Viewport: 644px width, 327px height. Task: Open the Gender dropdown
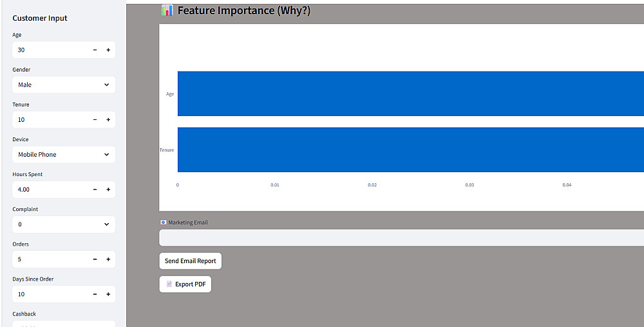coord(63,84)
